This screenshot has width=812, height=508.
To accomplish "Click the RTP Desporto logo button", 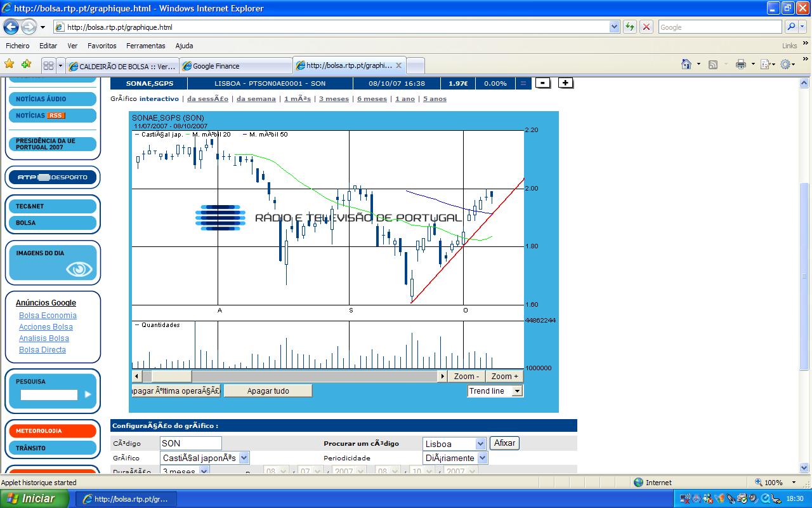I will click(x=53, y=177).
